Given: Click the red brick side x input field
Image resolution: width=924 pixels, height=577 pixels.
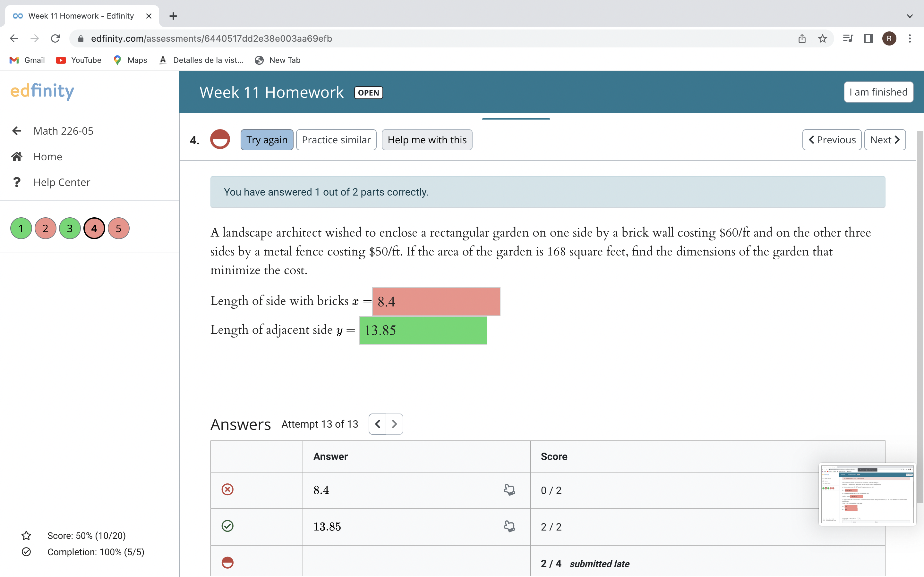Looking at the screenshot, I should point(436,301).
